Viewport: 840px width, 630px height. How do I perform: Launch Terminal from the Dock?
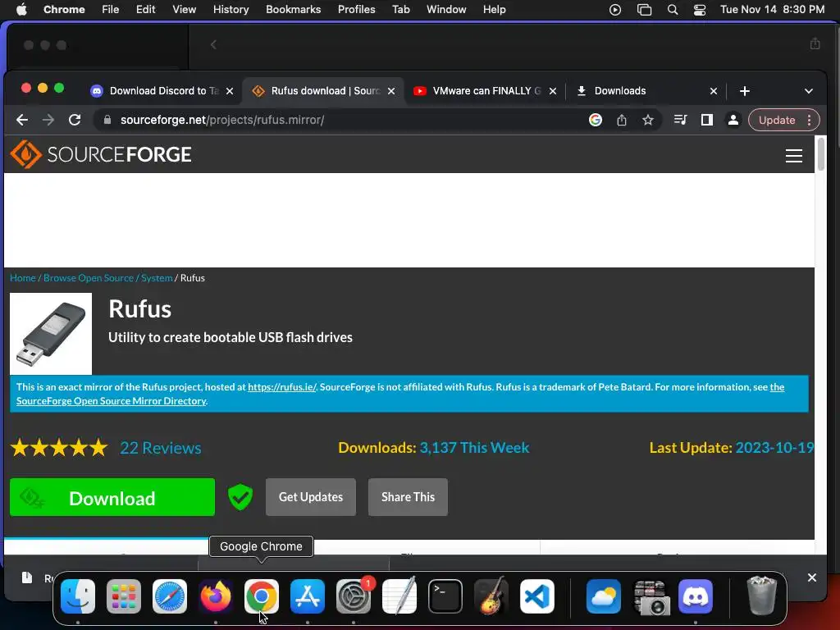[445, 596]
